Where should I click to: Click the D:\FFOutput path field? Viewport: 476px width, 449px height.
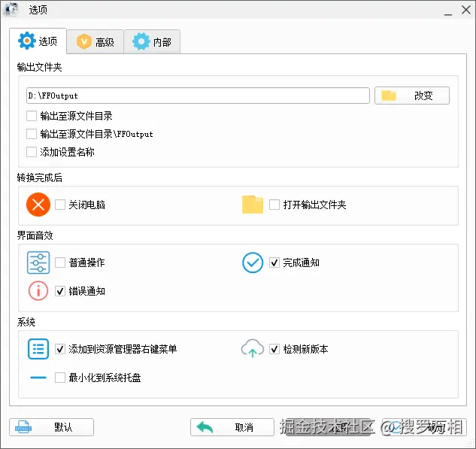coord(197,96)
